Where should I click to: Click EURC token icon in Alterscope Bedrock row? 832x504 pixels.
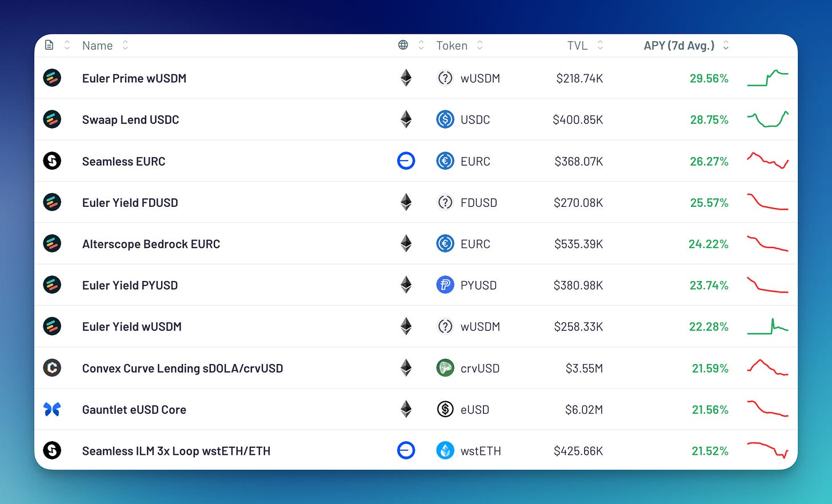pyautogui.click(x=445, y=243)
